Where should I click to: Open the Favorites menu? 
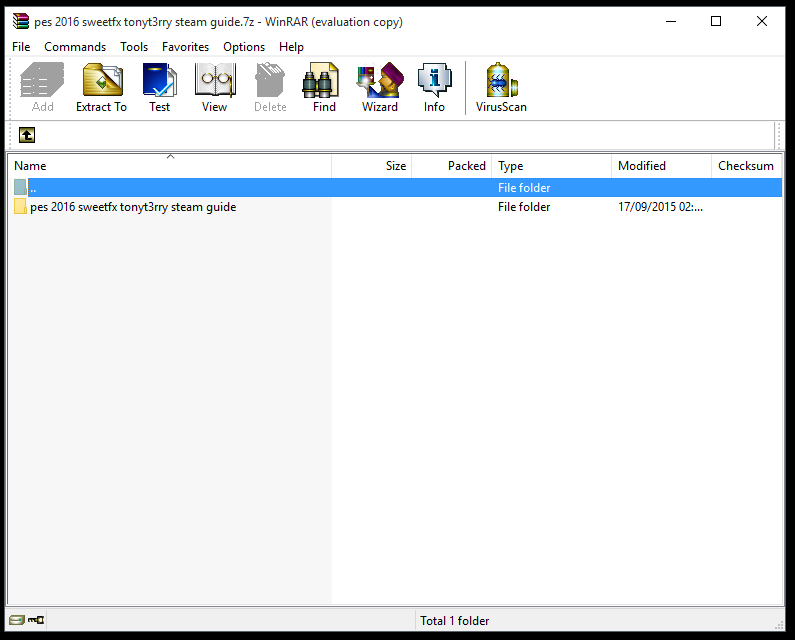coord(186,47)
